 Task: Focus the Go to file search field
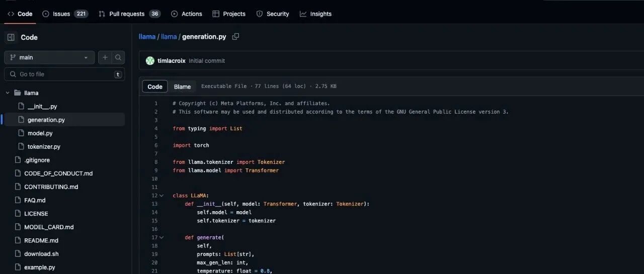64,74
